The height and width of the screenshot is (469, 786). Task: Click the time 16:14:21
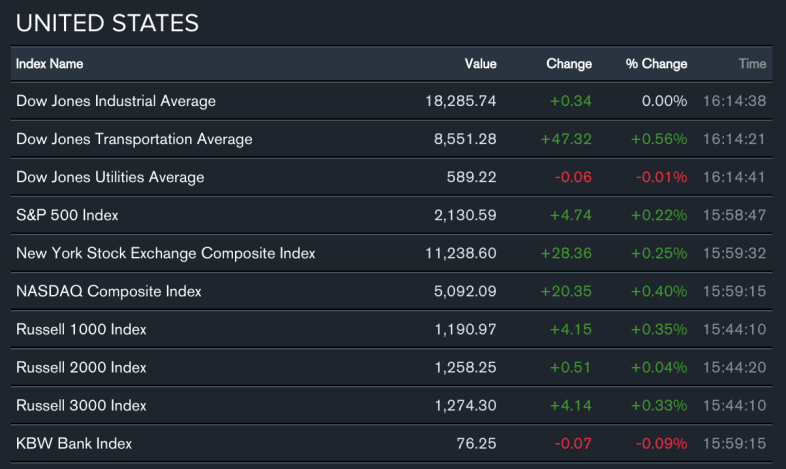(x=734, y=139)
